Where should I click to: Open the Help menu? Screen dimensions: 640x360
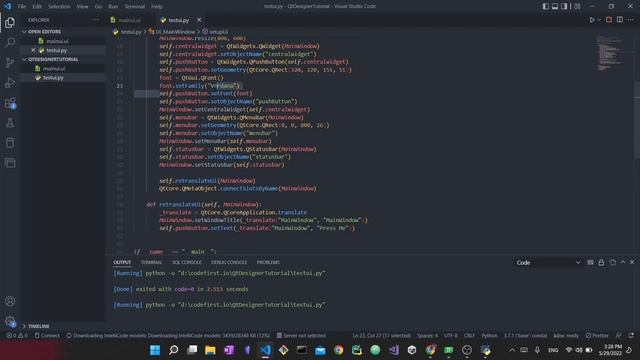point(157,7)
